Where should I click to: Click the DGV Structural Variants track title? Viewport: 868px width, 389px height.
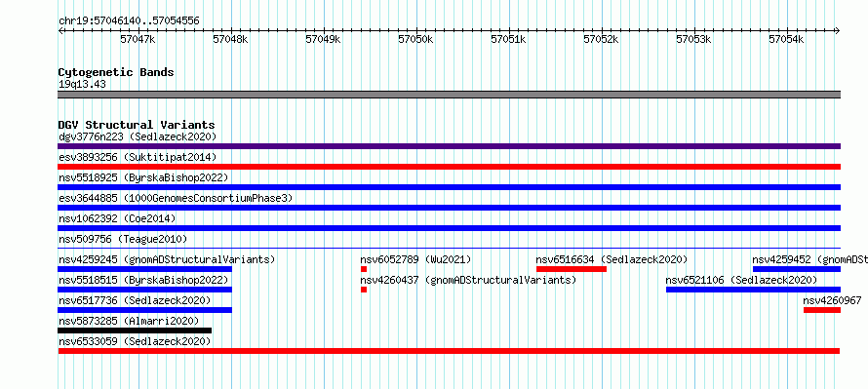[x=137, y=125]
